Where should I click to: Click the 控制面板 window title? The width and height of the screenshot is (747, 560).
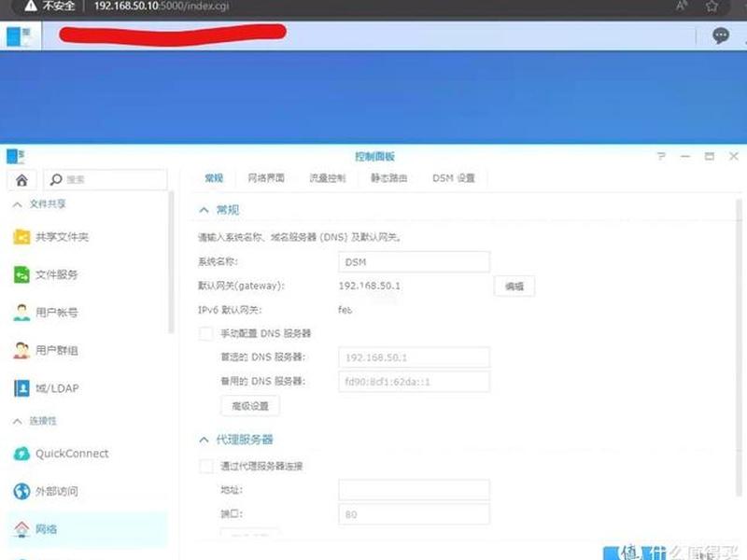tap(374, 156)
